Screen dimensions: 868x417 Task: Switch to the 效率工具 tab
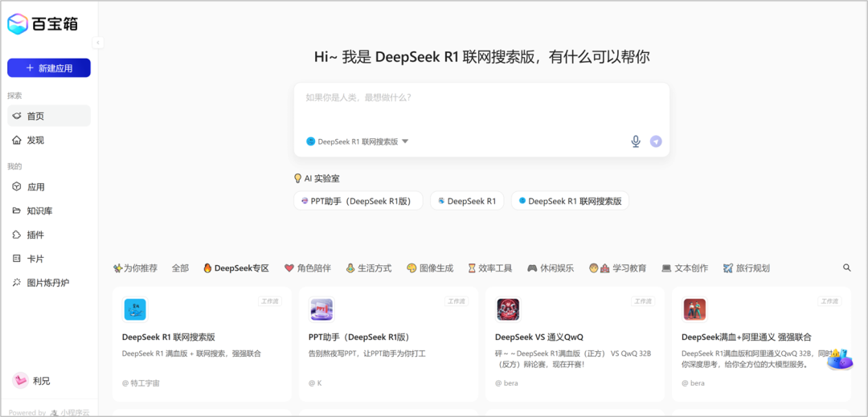point(490,268)
